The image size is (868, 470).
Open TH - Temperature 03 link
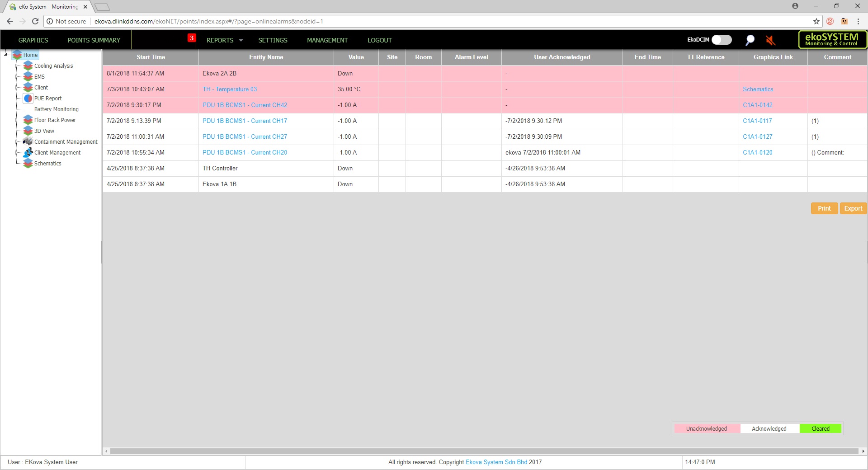pos(230,89)
